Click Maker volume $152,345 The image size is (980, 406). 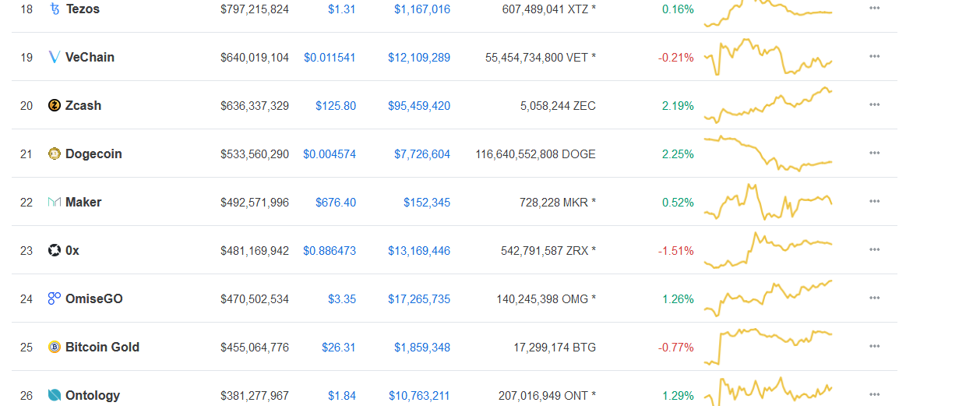click(427, 203)
